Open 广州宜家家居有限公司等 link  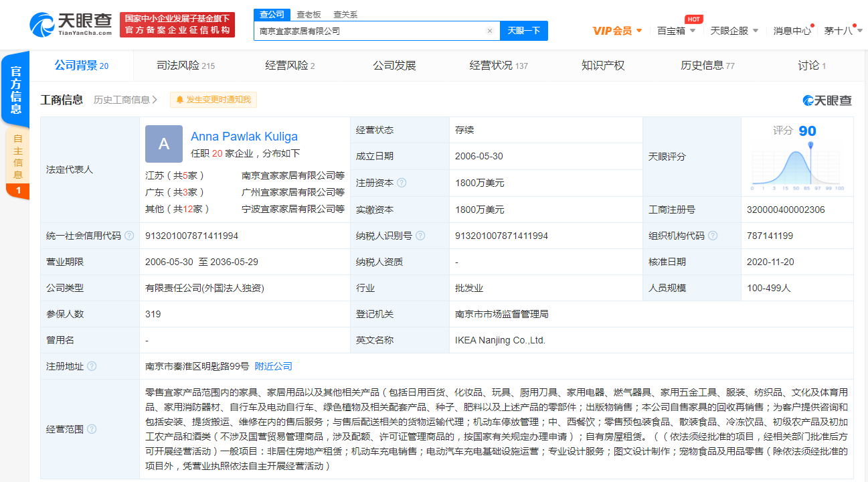(293, 192)
